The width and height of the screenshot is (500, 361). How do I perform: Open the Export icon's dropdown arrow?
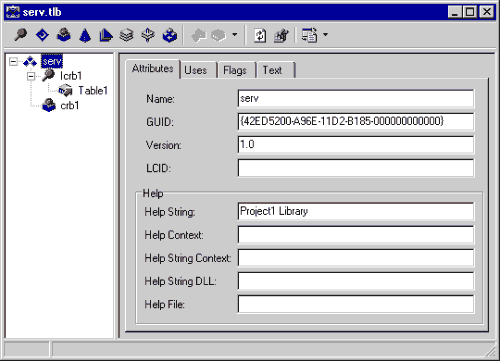pos(325,34)
